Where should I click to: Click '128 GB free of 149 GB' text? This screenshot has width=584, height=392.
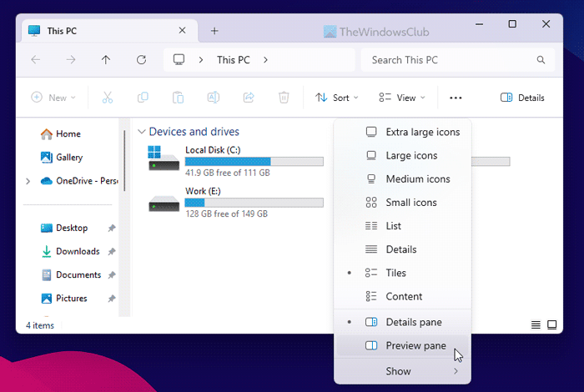[226, 214]
